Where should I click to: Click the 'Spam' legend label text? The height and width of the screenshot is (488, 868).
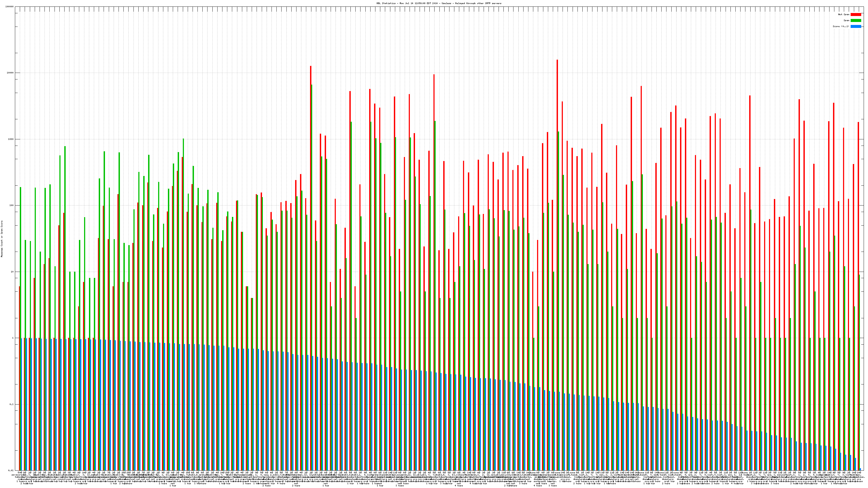pyautogui.click(x=846, y=21)
